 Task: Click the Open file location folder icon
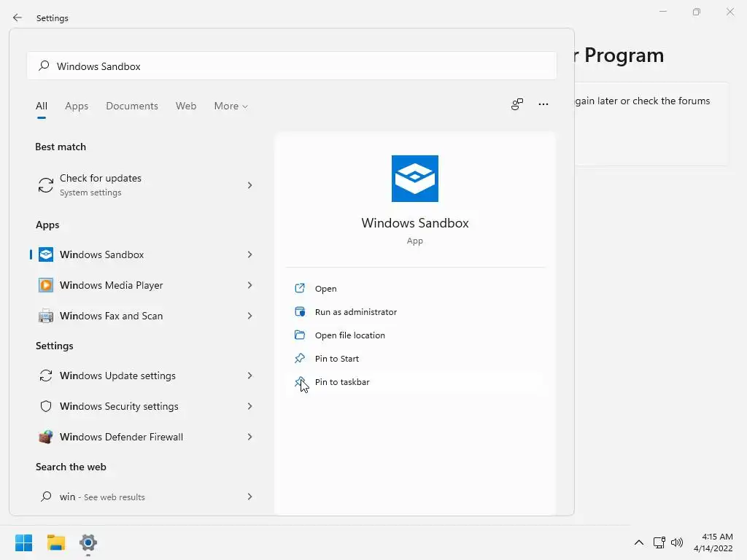click(300, 335)
